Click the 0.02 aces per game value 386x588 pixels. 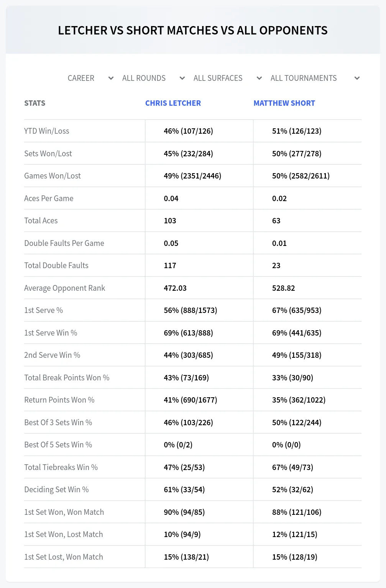click(279, 198)
